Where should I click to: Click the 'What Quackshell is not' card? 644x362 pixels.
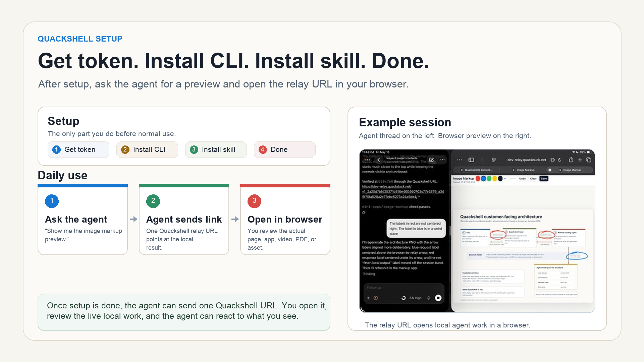pos(492,292)
